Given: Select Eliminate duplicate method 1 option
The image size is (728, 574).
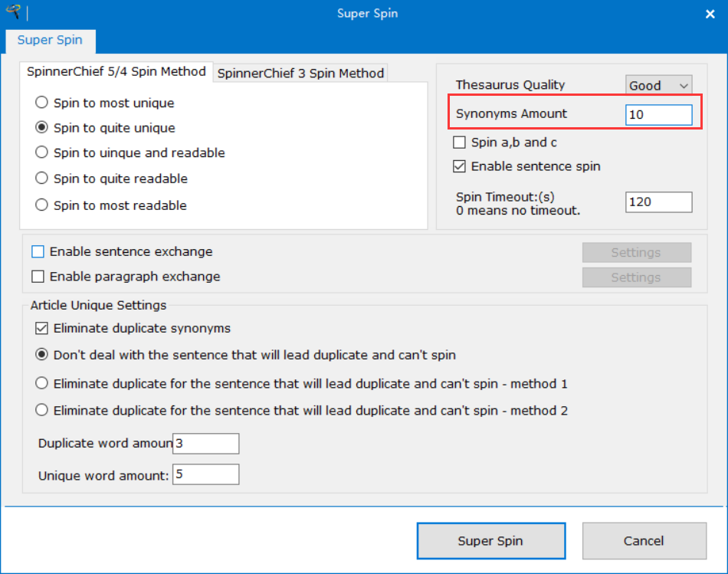Looking at the screenshot, I should [x=41, y=383].
